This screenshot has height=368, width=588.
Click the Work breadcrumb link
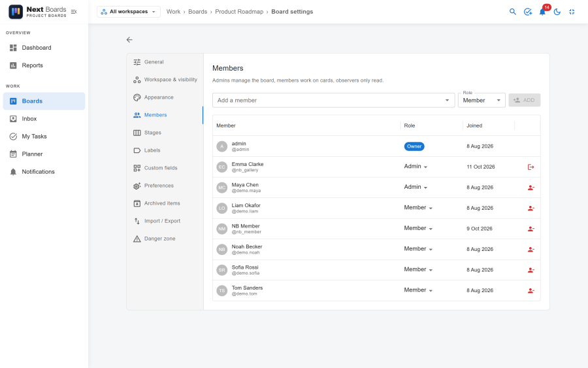[x=173, y=12]
